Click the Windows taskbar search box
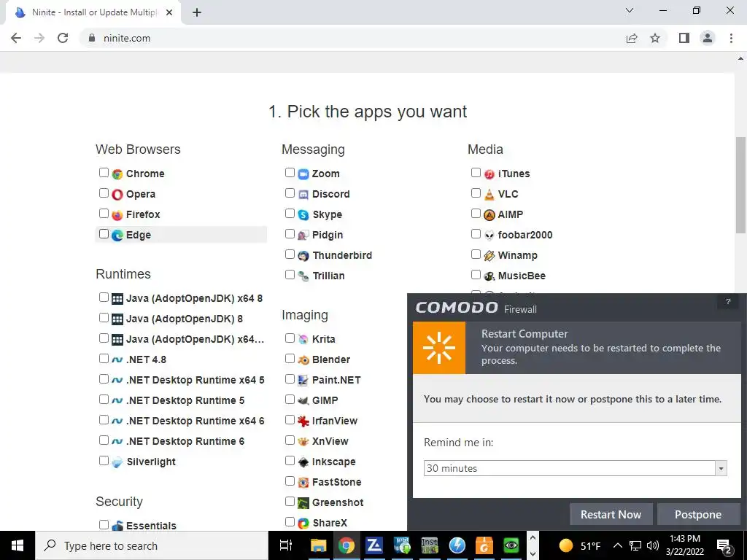 tap(152, 545)
